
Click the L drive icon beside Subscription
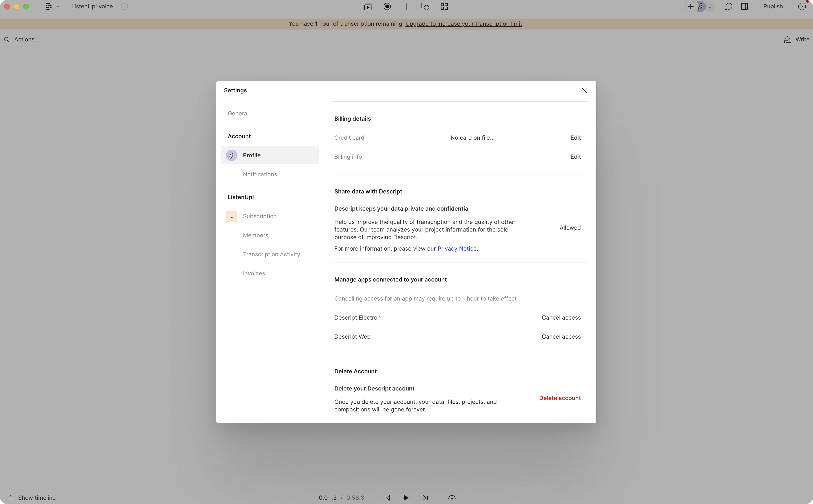[231, 216]
